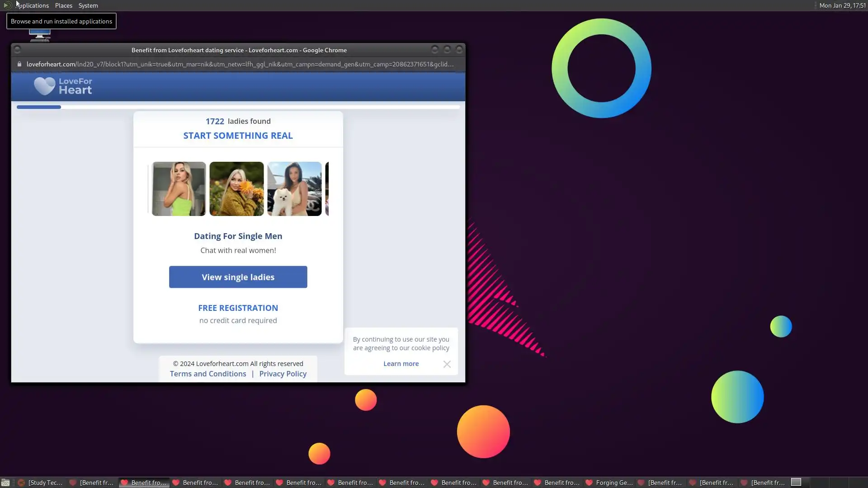Open the Privacy Policy link
This screenshot has height=488, width=868.
(x=283, y=374)
